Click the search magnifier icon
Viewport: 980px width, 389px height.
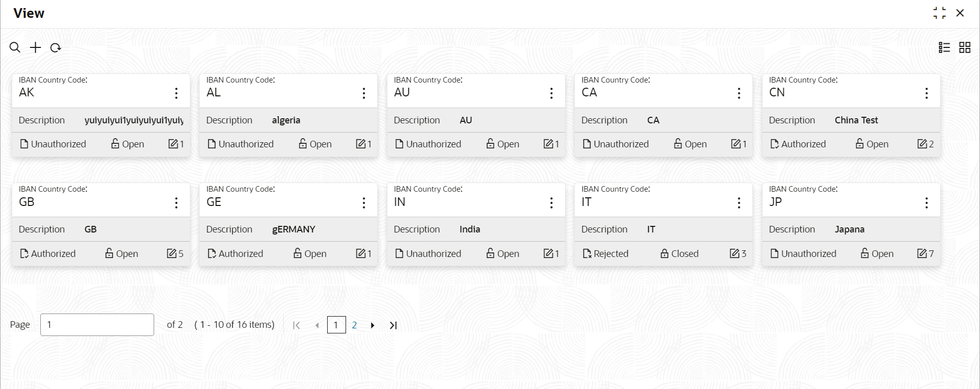(x=15, y=47)
